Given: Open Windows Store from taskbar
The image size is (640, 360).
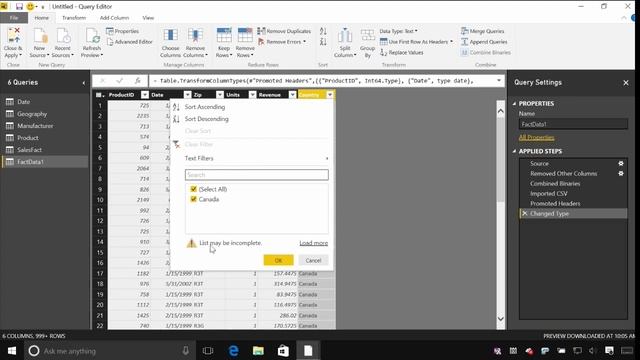Looking at the screenshot, I should coord(283,351).
